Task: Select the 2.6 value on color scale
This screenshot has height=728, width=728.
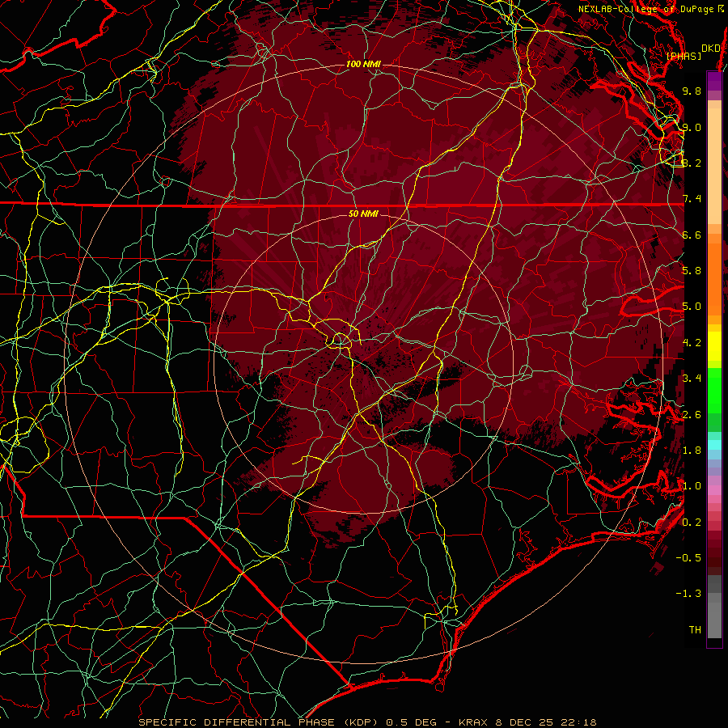Action: click(x=692, y=415)
